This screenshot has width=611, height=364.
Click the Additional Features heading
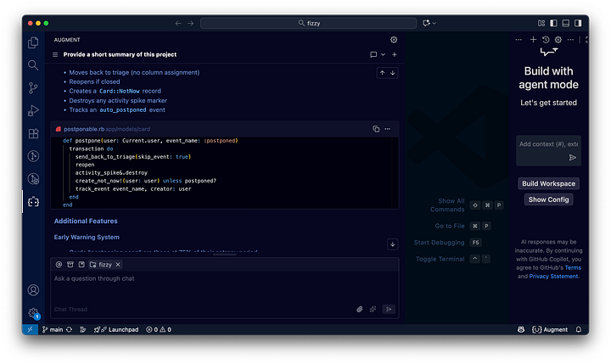tap(86, 221)
